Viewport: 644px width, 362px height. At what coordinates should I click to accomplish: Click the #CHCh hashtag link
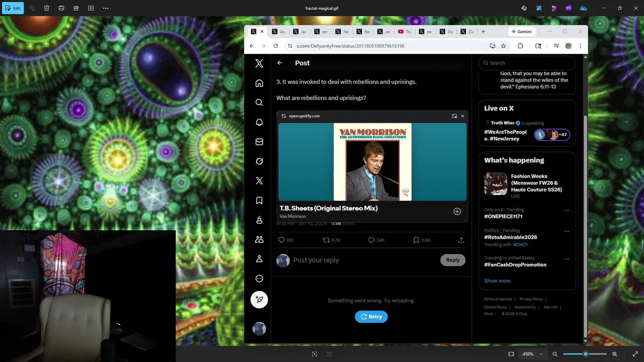click(520, 245)
